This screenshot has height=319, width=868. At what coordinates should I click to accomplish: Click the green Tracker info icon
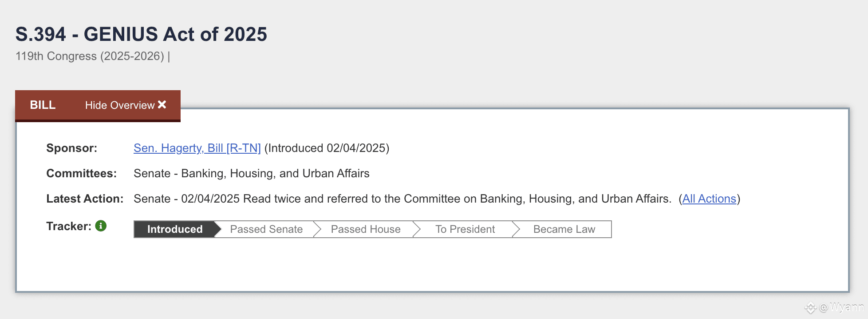[x=101, y=226]
